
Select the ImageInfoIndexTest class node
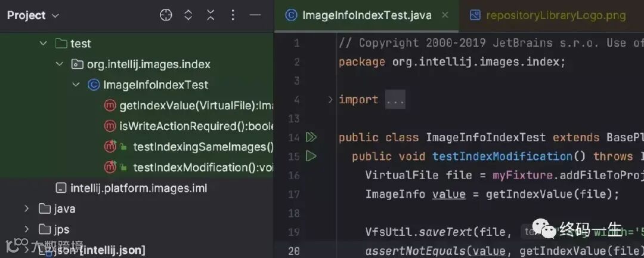click(156, 85)
